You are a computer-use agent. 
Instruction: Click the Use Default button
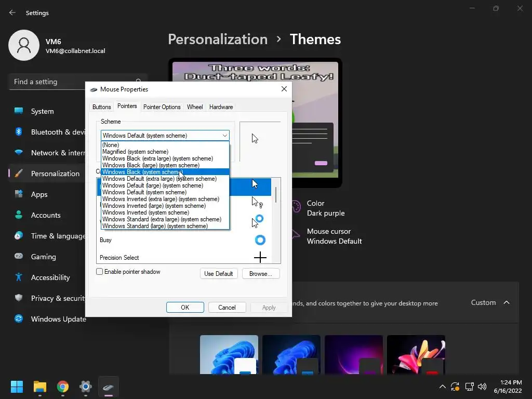point(219,274)
